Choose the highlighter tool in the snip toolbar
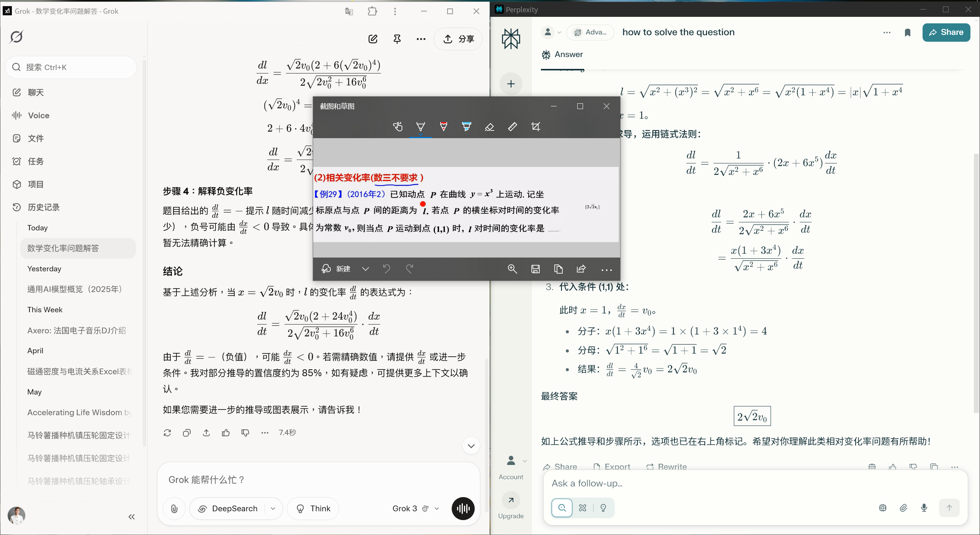The width and height of the screenshot is (980, 535). coord(466,127)
